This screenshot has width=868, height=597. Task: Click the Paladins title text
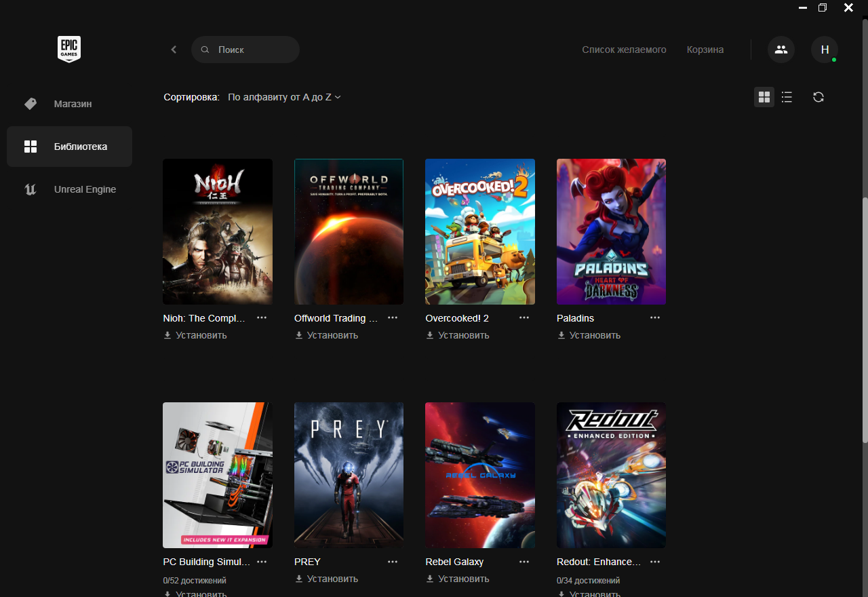575,318
